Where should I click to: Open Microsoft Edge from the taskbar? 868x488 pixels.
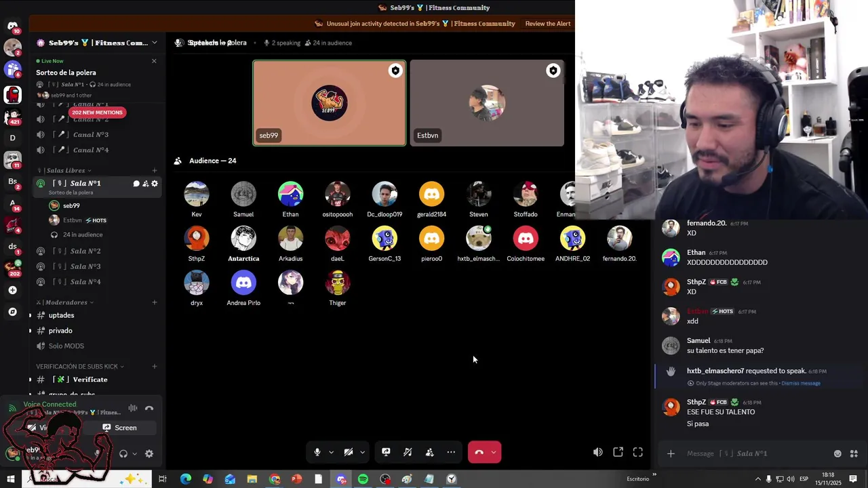185,479
